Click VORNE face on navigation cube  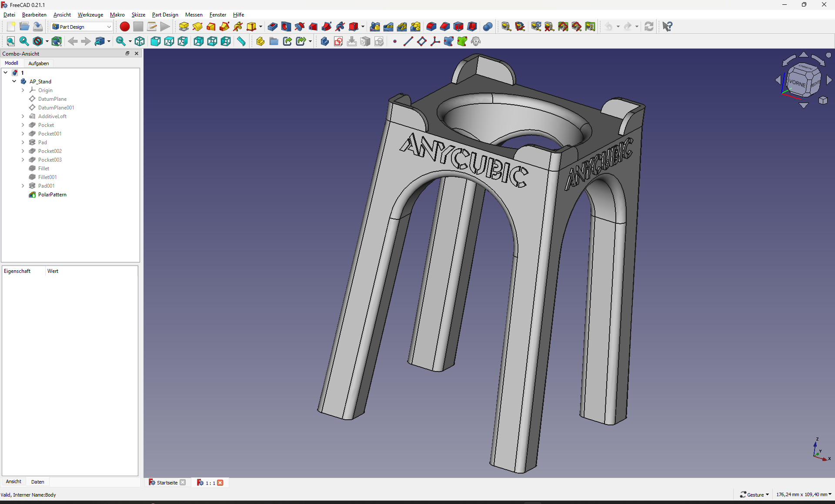pos(798,83)
